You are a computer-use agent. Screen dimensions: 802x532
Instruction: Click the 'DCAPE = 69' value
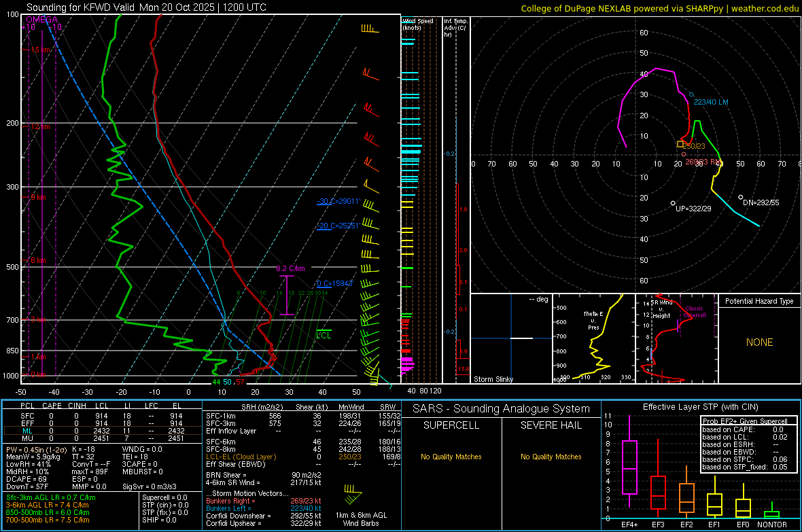(26, 479)
